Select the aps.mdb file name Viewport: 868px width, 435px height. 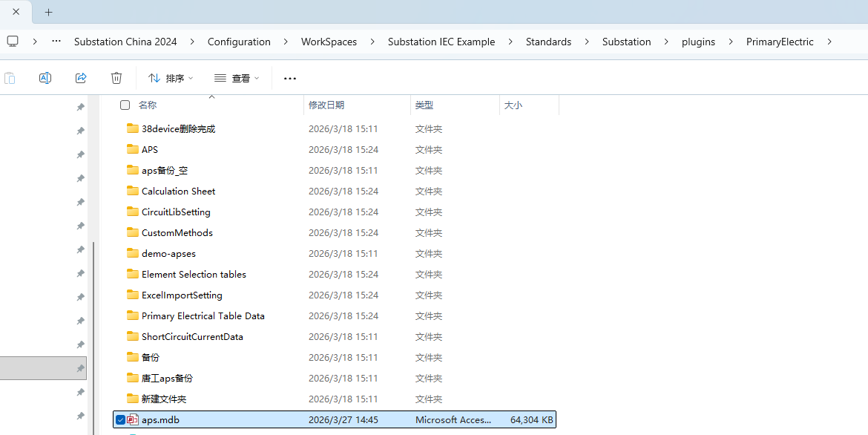click(x=160, y=419)
